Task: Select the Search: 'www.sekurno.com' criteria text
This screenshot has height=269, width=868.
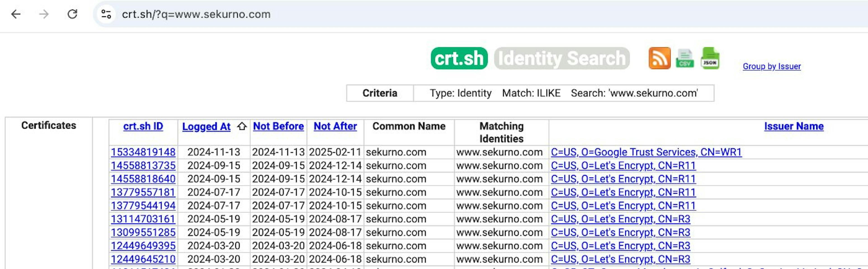Action: pyautogui.click(x=634, y=93)
